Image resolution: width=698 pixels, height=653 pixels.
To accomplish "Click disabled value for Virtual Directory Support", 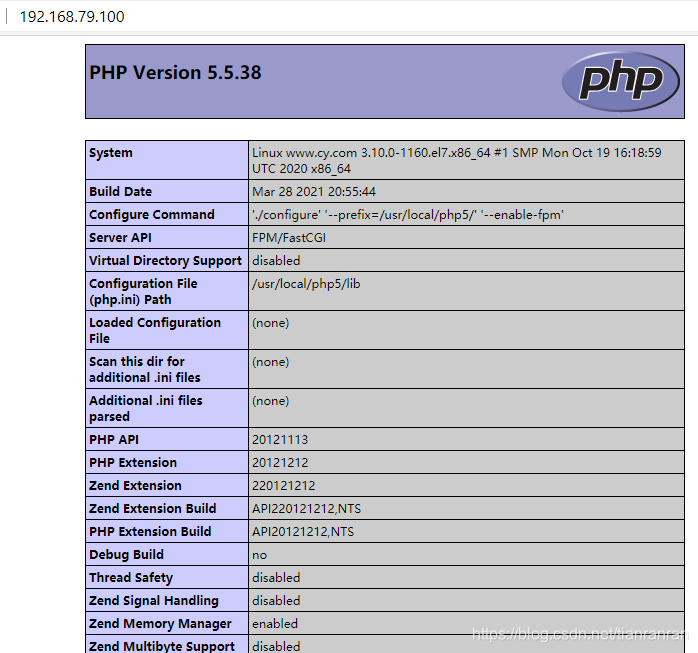I will [276, 261].
